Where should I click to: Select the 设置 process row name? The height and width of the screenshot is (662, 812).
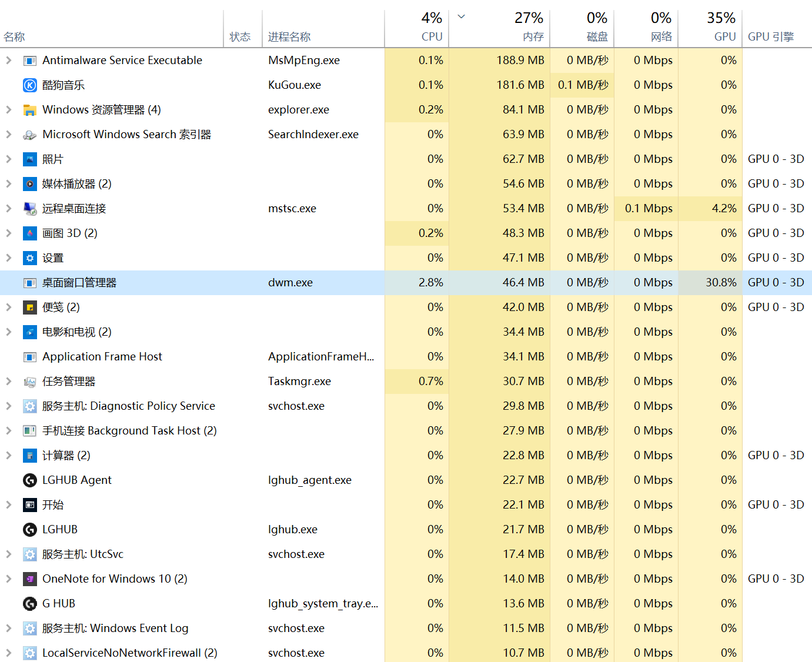53,258
